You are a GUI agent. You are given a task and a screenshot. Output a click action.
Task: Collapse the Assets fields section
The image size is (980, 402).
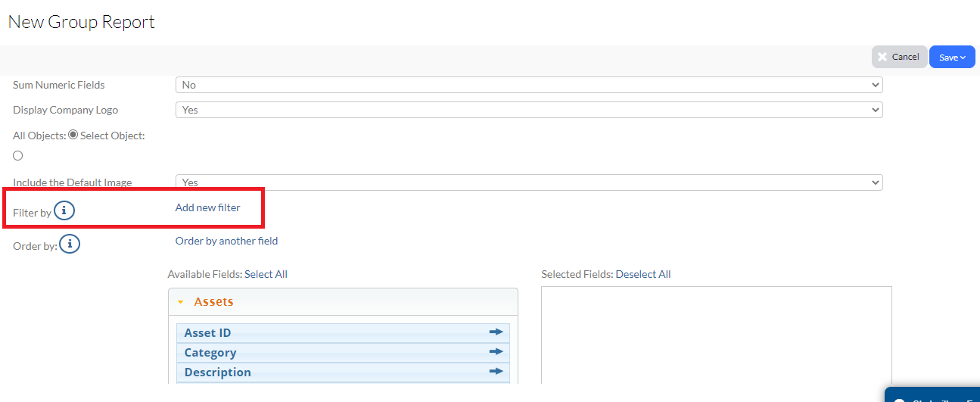(181, 302)
